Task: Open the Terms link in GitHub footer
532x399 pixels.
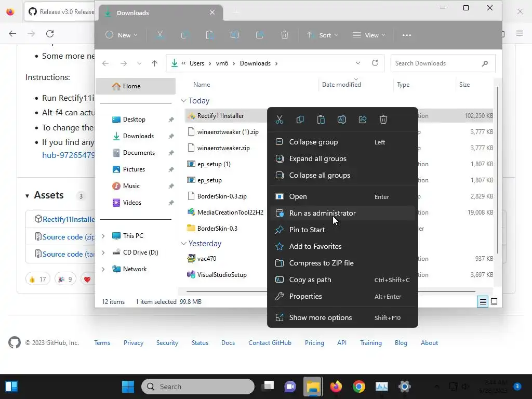Action: tap(102, 343)
